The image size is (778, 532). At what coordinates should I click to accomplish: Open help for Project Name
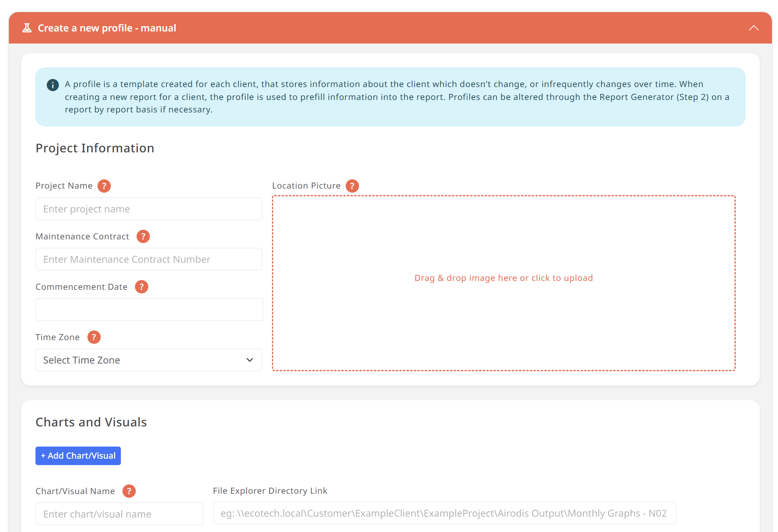pos(104,186)
